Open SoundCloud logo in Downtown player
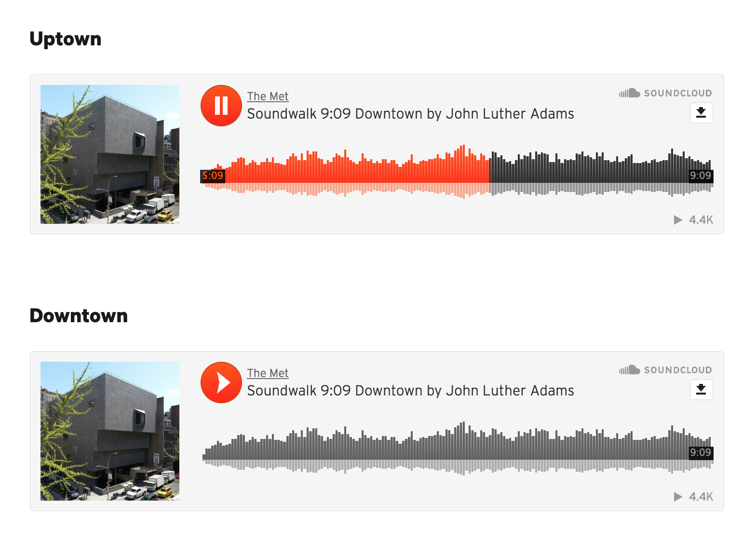 point(665,370)
